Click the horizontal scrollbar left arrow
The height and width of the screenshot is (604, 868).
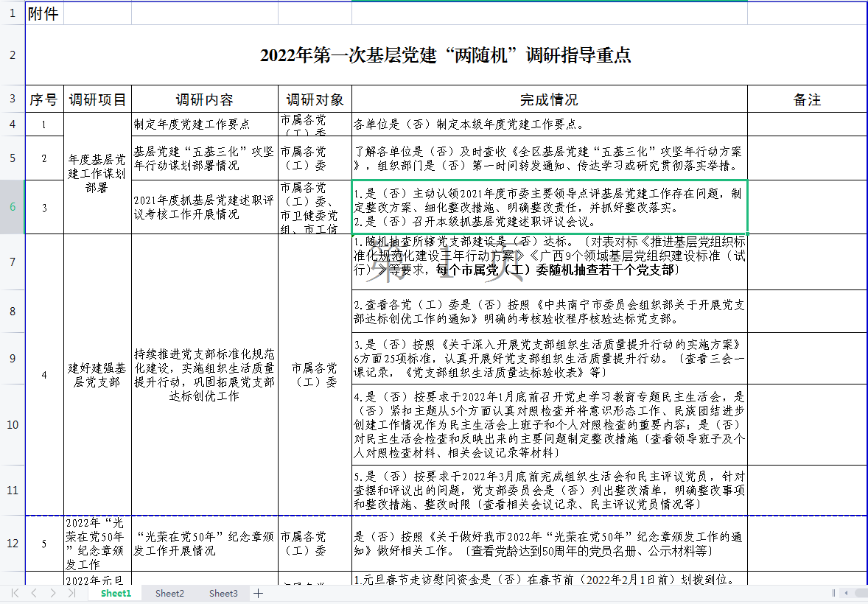(x=846, y=593)
